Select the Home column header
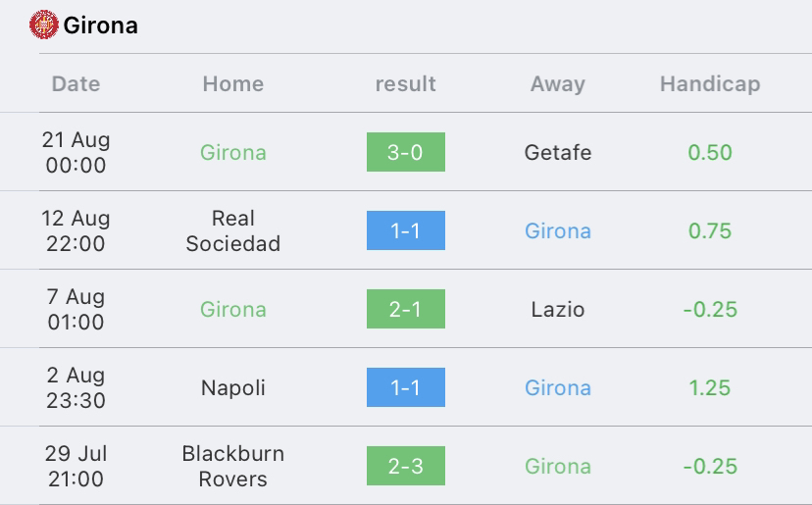The image size is (812, 505). click(233, 84)
